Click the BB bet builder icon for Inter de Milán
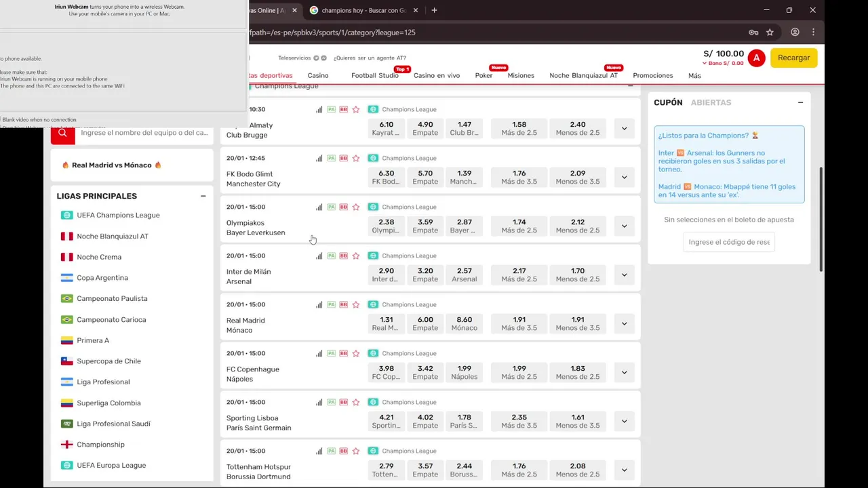 coord(344,256)
